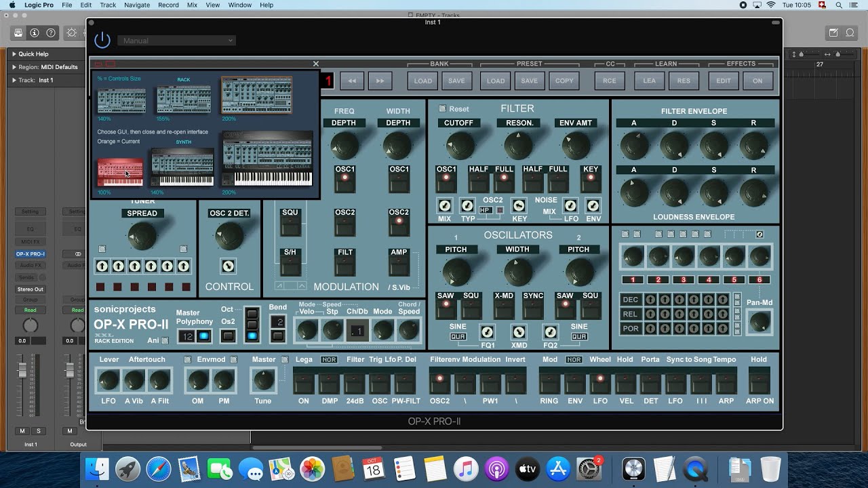Viewport: 868px width, 488px height.
Task: Click the filter ENV rotary switch
Action: coord(593,205)
